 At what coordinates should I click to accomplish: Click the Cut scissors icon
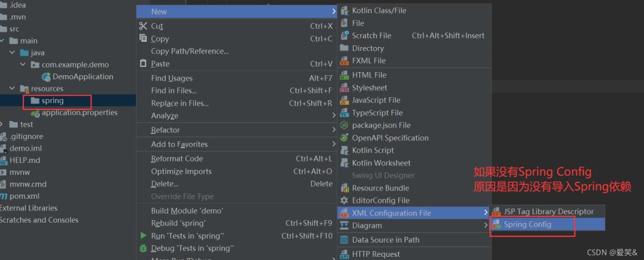point(143,26)
